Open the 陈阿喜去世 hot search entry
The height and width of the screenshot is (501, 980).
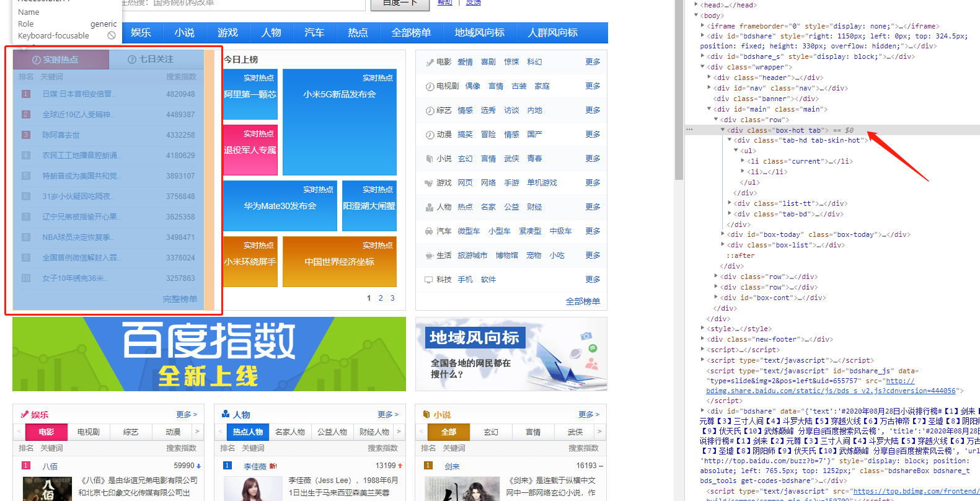pyautogui.click(x=61, y=135)
